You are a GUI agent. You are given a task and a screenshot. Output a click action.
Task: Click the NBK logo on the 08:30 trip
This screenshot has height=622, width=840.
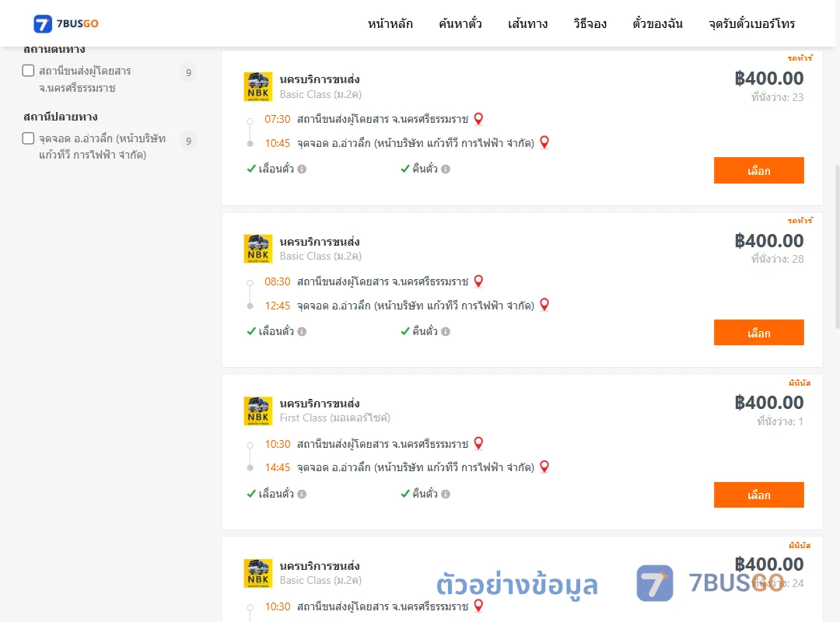pyautogui.click(x=258, y=249)
